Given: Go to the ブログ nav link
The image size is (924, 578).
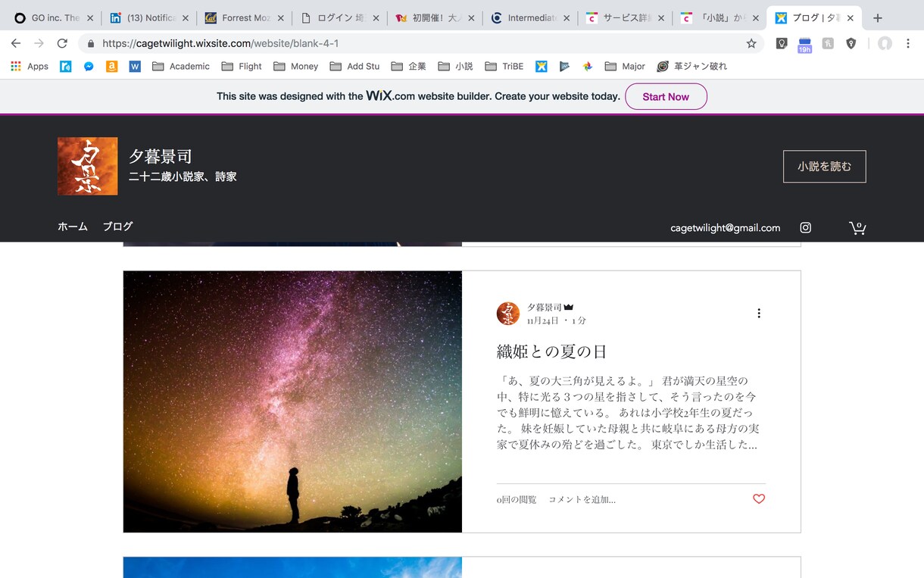Looking at the screenshot, I should coord(117,227).
